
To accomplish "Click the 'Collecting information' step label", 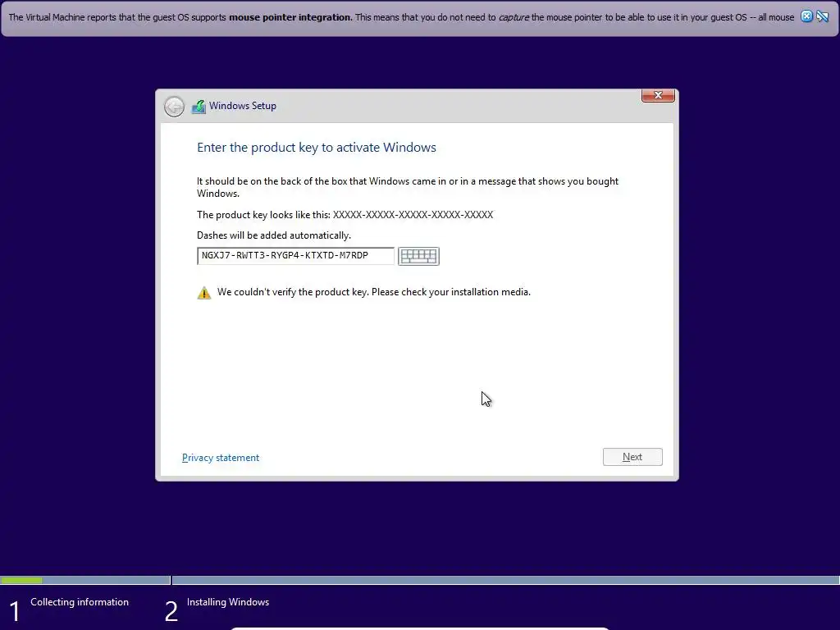I will [x=80, y=602].
